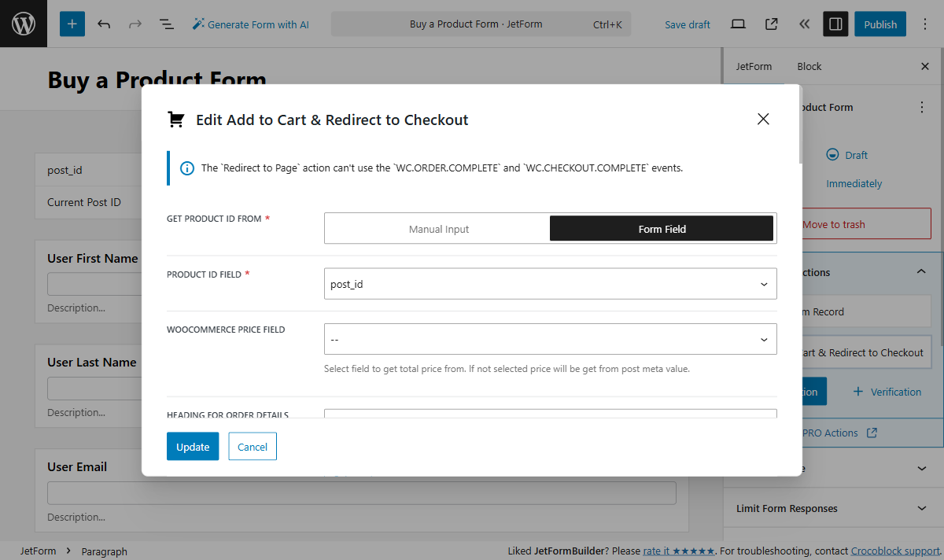Screen dimensions: 944x560
Task: Click the double chevron collapse icon
Action: pos(804,24)
